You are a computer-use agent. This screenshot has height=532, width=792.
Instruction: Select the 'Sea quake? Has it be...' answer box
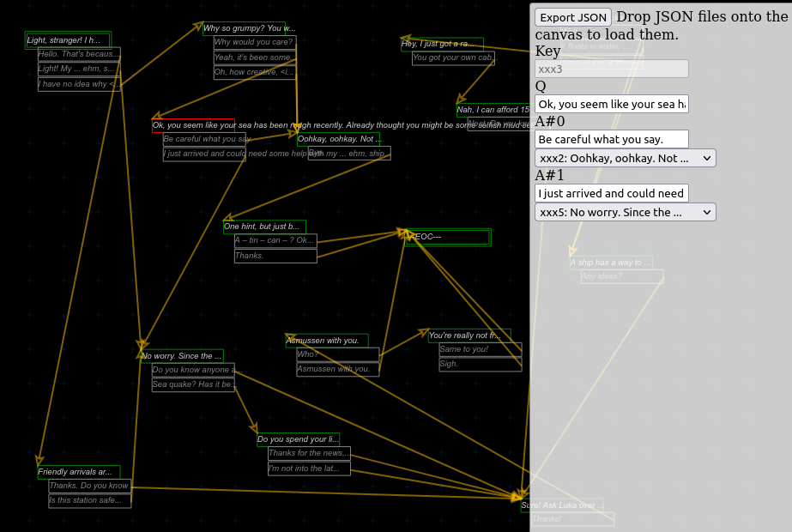click(x=193, y=384)
